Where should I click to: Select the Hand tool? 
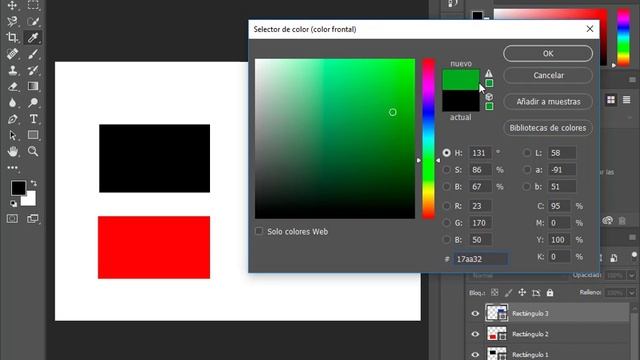[x=12, y=151]
